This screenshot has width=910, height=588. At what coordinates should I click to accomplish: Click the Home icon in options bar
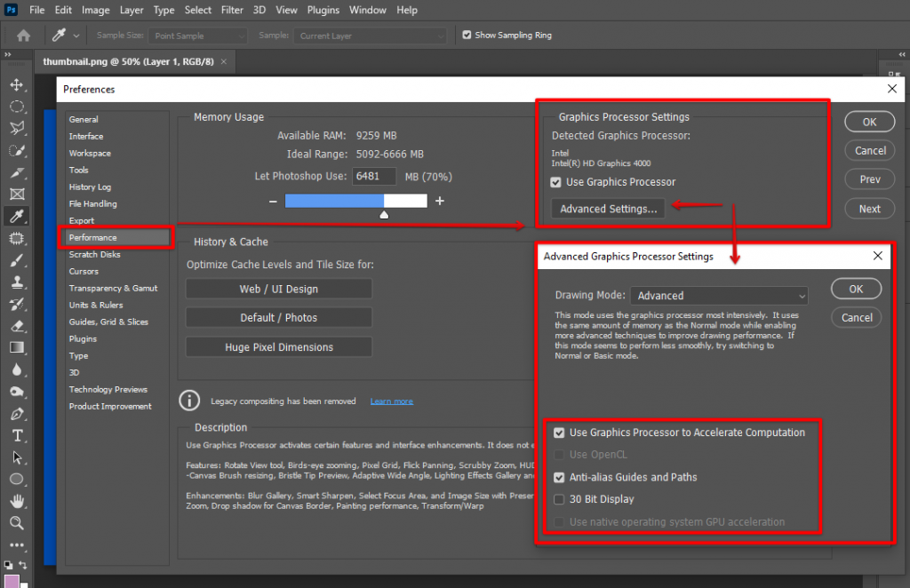(x=23, y=36)
